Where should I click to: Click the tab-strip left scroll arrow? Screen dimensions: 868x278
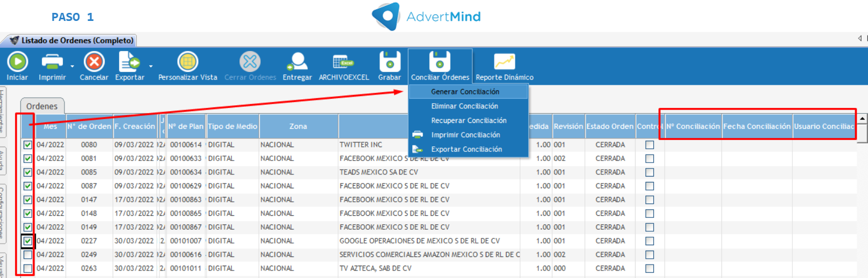(860, 38)
